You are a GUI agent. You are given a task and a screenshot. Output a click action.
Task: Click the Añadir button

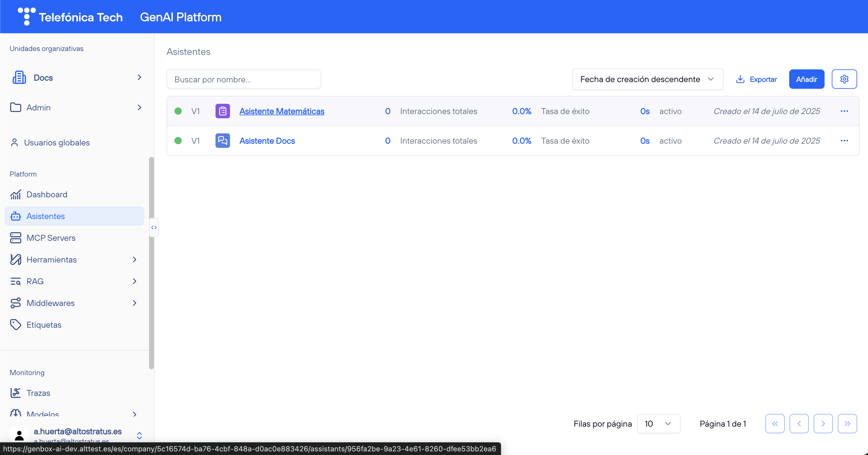(806, 79)
